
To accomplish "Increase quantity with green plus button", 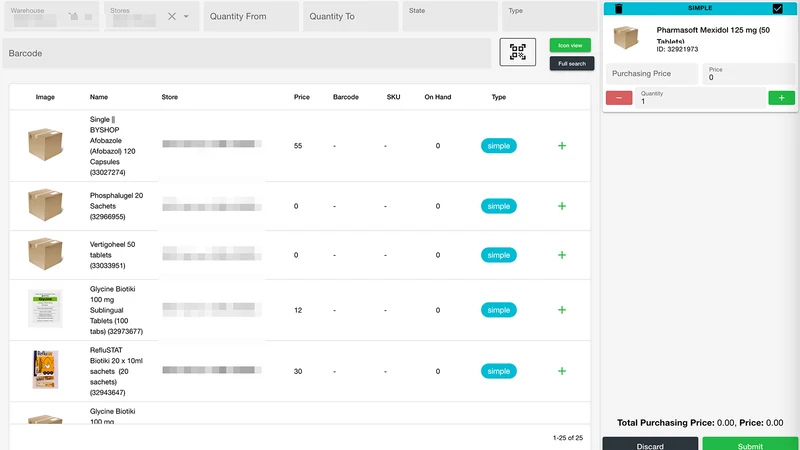I will coord(781,97).
